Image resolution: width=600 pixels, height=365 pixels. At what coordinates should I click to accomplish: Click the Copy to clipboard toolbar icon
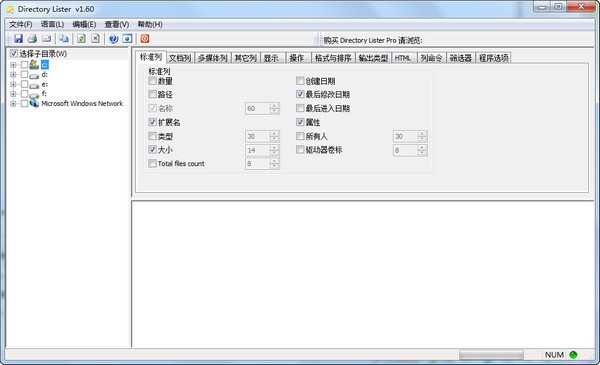tap(64, 39)
